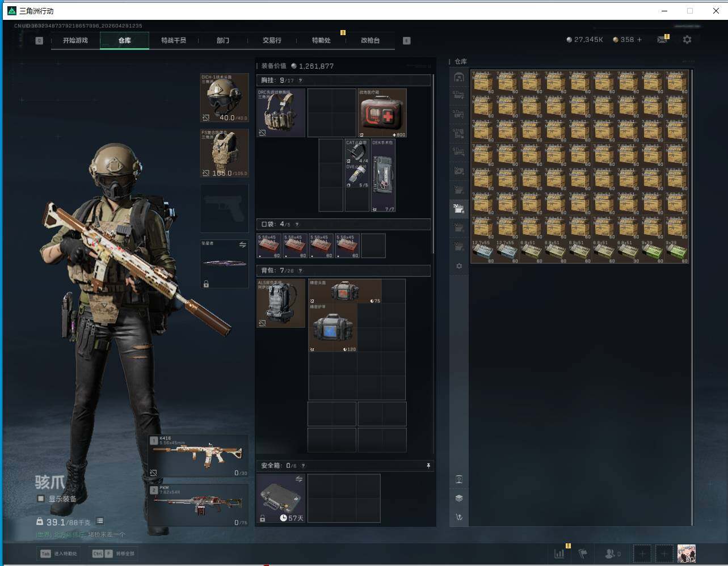The width and height of the screenshot is (728, 566).
Task: Open the 特勤处 tab
Action: [x=321, y=40]
